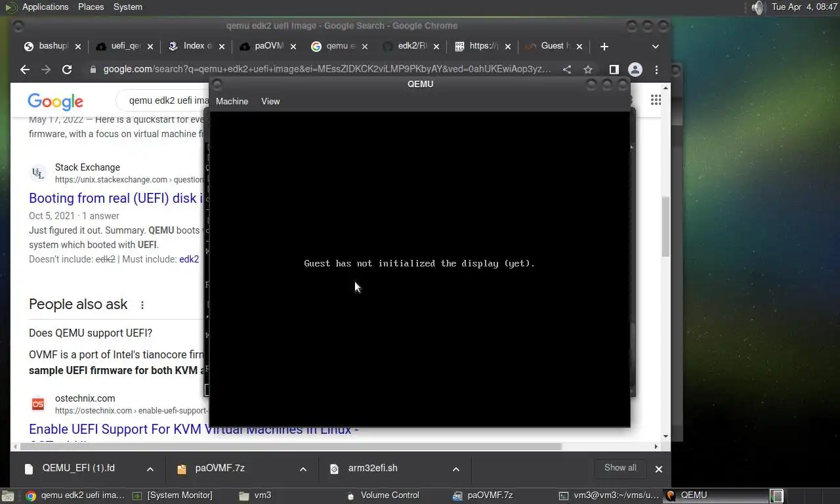Click the site lock icon in address bar
The width and height of the screenshot is (840, 504).
[93, 70]
